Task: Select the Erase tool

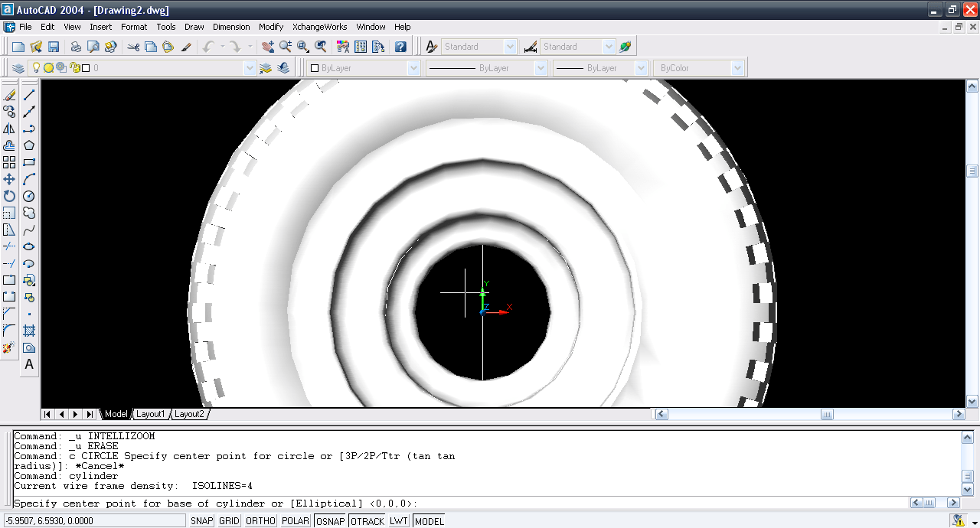Action: (x=9, y=96)
